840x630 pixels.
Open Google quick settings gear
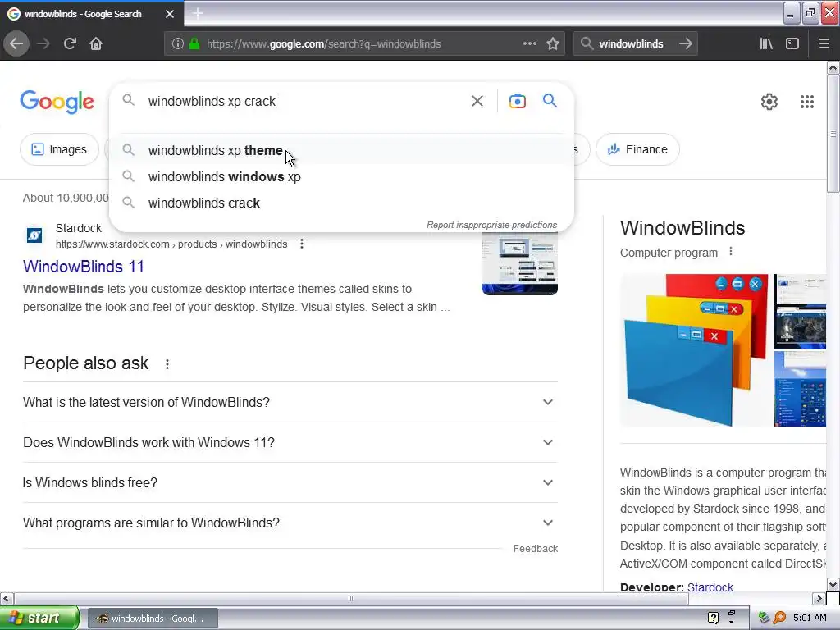pyautogui.click(x=769, y=102)
